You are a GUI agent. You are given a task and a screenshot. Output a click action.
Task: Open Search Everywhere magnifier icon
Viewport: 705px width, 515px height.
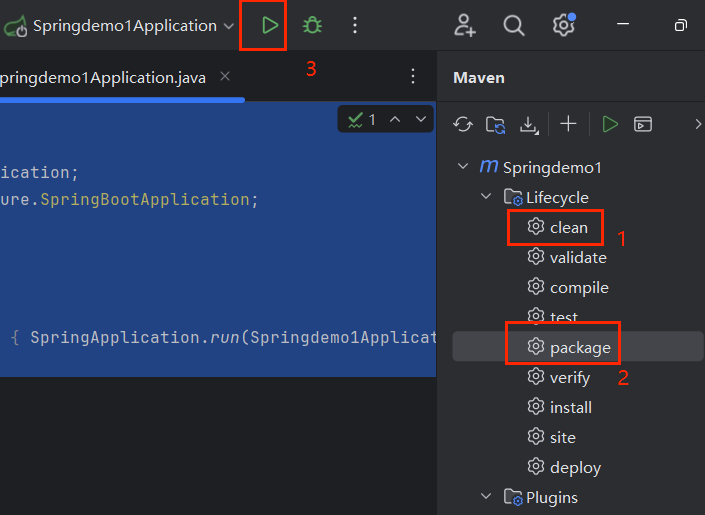(x=514, y=25)
